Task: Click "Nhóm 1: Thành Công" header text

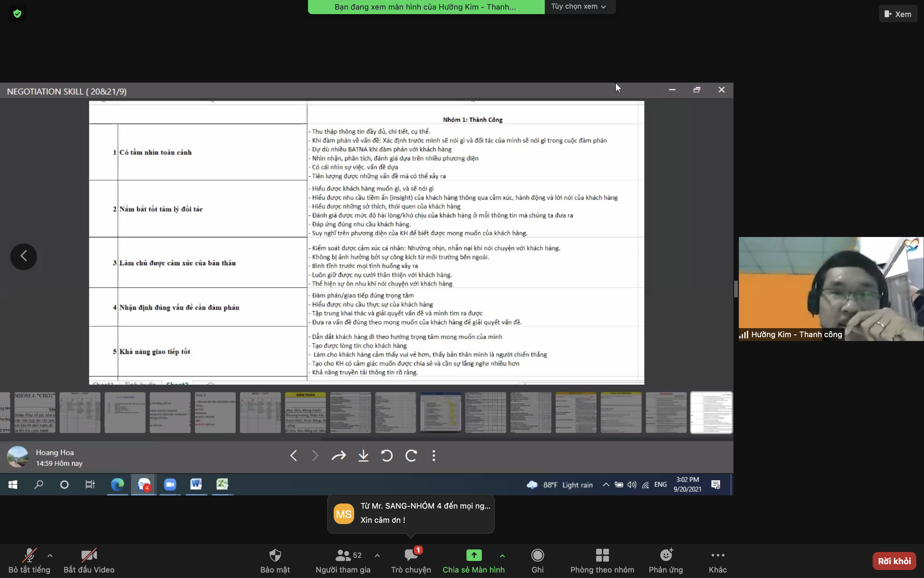Action: pos(473,120)
